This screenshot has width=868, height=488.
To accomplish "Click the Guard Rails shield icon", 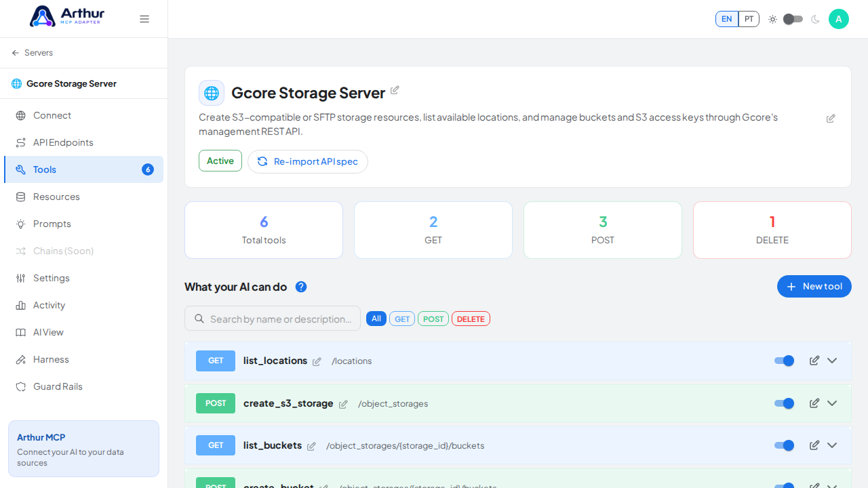I will point(21,386).
